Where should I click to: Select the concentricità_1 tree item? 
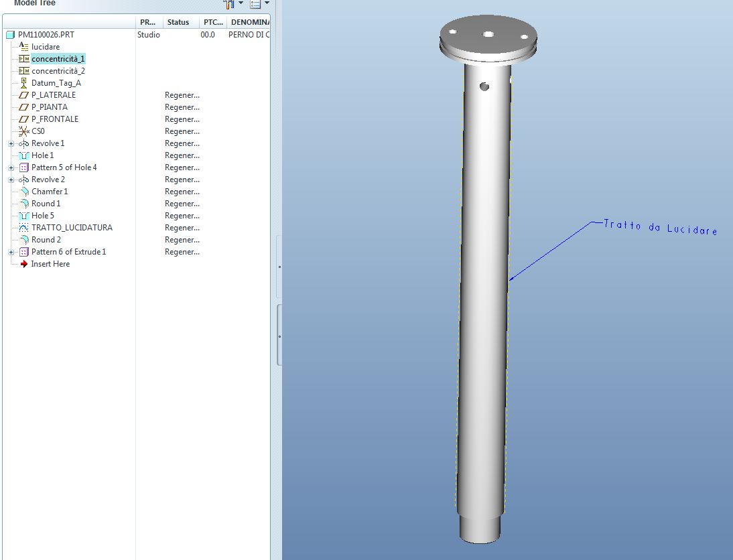[x=58, y=59]
